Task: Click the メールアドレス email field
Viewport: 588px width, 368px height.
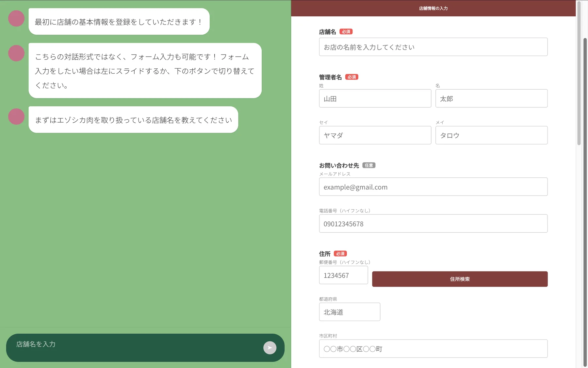Action: 433,187
